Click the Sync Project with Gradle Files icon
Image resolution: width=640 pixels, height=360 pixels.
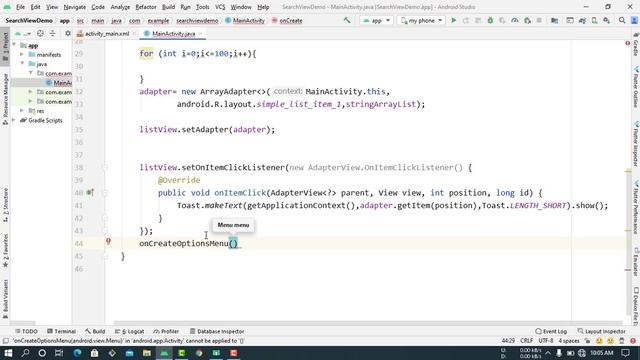(582, 20)
